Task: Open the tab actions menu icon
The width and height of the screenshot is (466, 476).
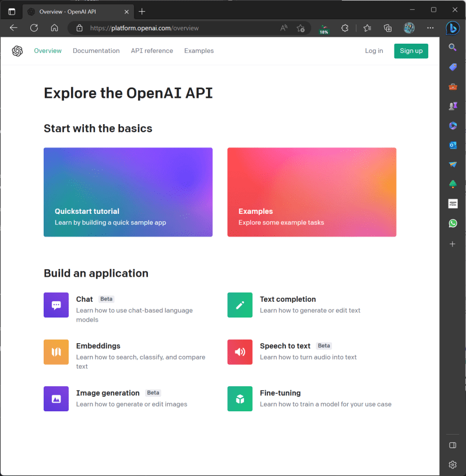Action: click(x=12, y=12)
